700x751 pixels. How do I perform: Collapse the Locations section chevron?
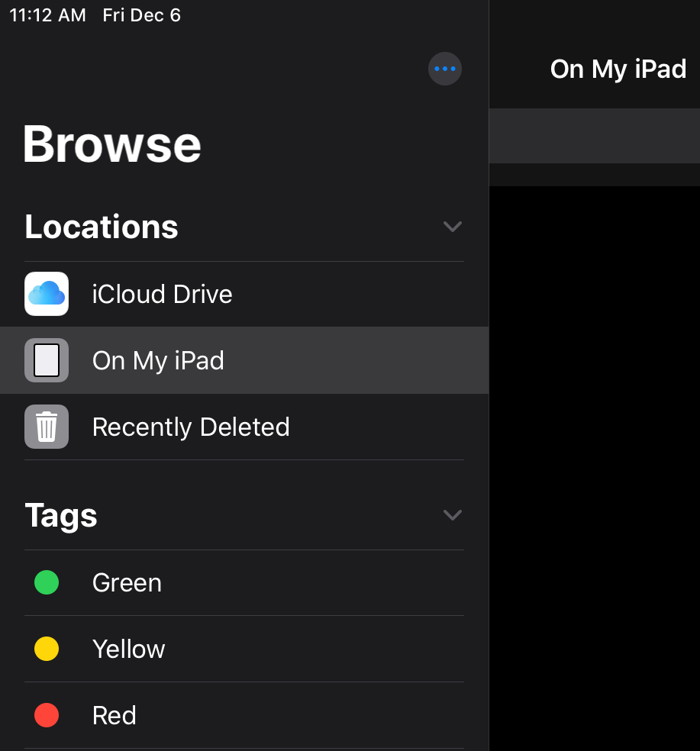[x=453, y=227]
